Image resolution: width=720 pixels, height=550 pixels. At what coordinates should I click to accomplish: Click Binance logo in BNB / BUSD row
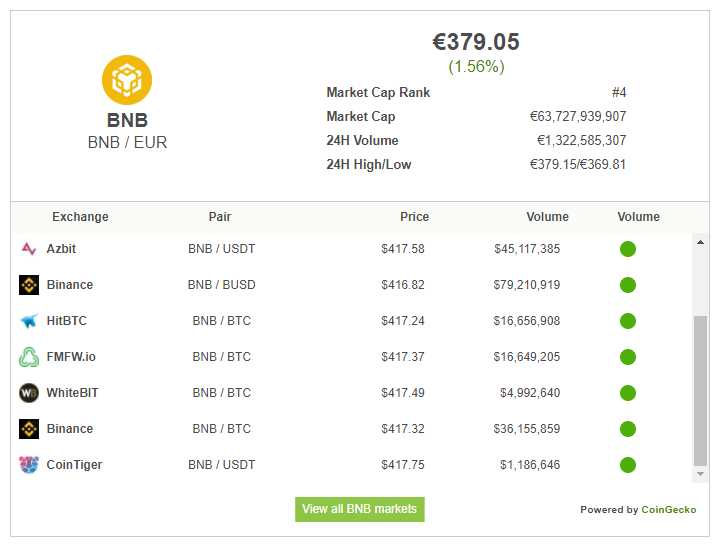coord(29,285)
